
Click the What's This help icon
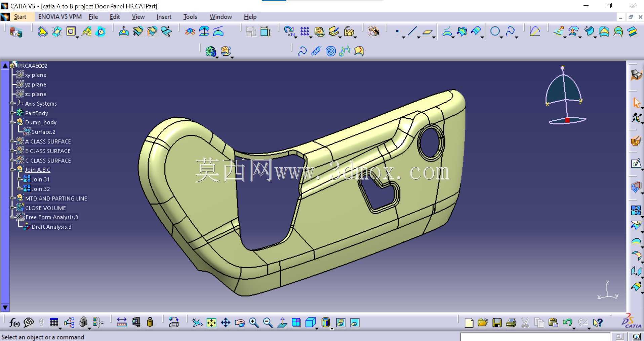click(x=598, y=323)
